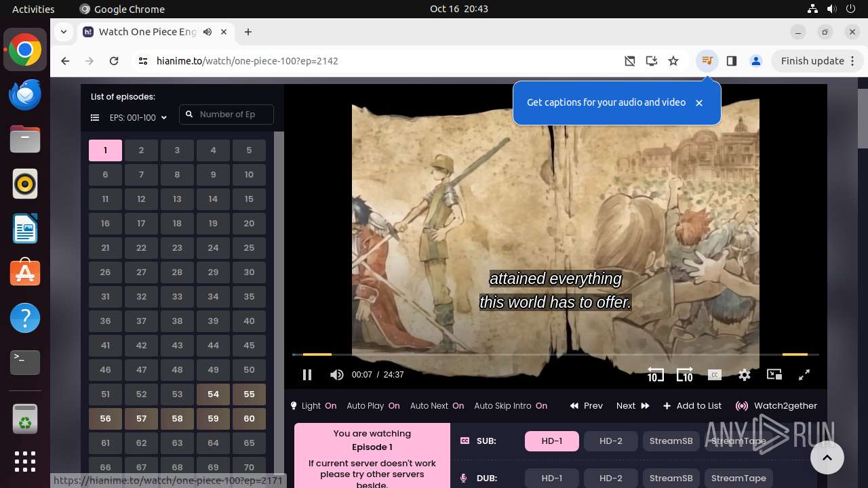Reload the current page
Image resolution: width=868 pixels, height=488 pixels.
click(114, 61)
